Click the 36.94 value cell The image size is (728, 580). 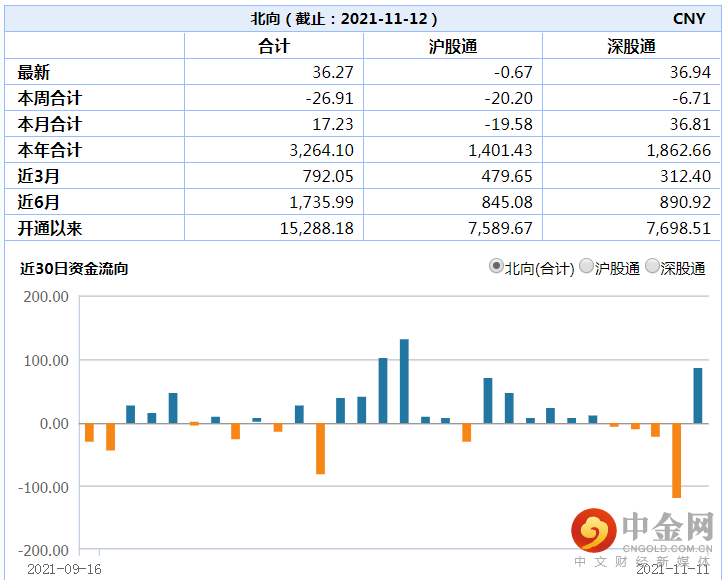coord(690,72)
